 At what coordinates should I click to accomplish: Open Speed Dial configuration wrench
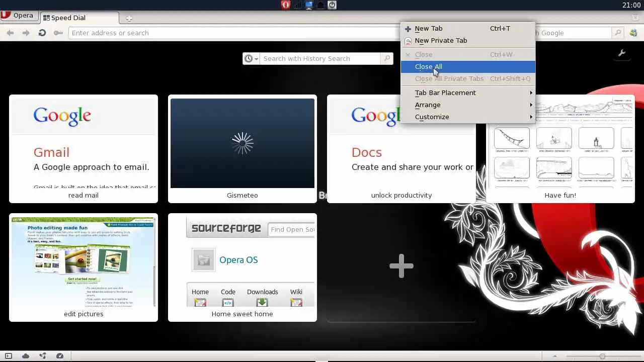[622, 53]
